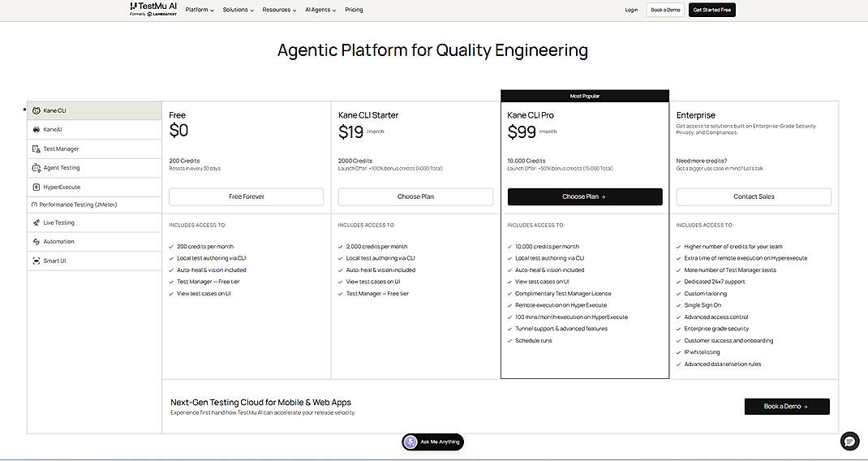Viewport: 868px width, 461px height.
Task: Click the Agent Testing sidebar icon
Action: (x=36, y=168)
